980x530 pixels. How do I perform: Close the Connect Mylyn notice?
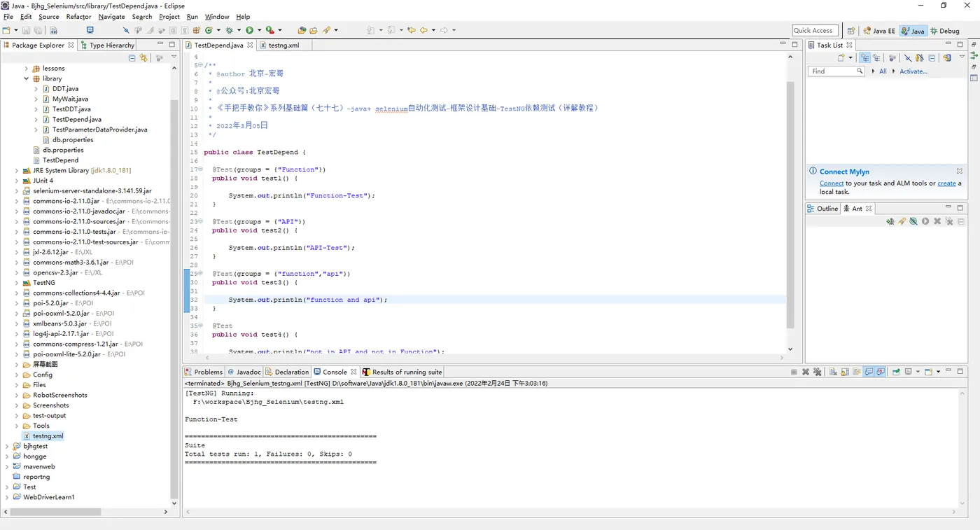tap(960, 171)
